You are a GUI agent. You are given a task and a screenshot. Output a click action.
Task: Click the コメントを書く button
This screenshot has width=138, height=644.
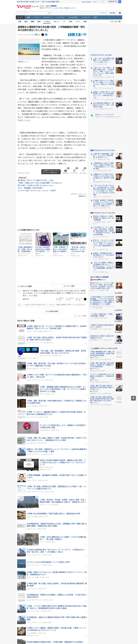coord(69,286)
